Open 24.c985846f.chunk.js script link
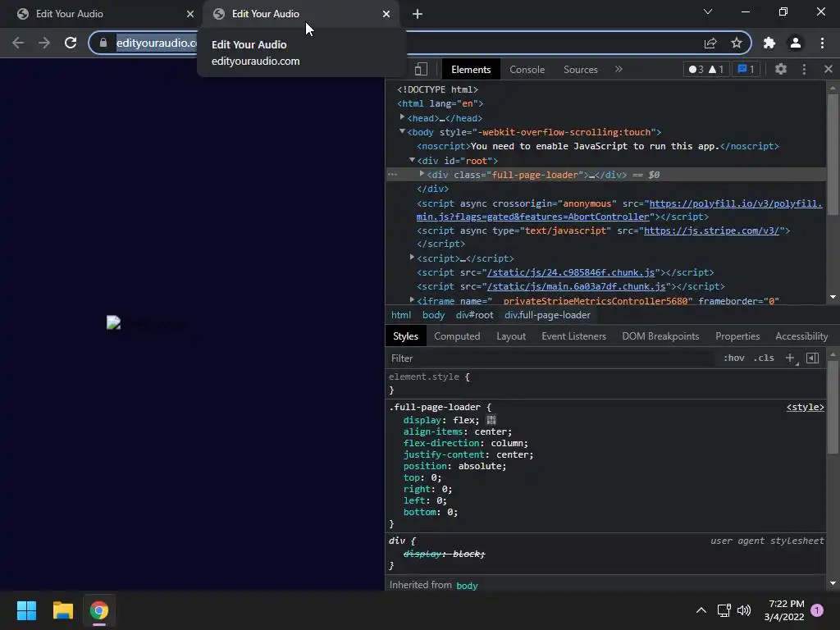 tap(571, 272)
